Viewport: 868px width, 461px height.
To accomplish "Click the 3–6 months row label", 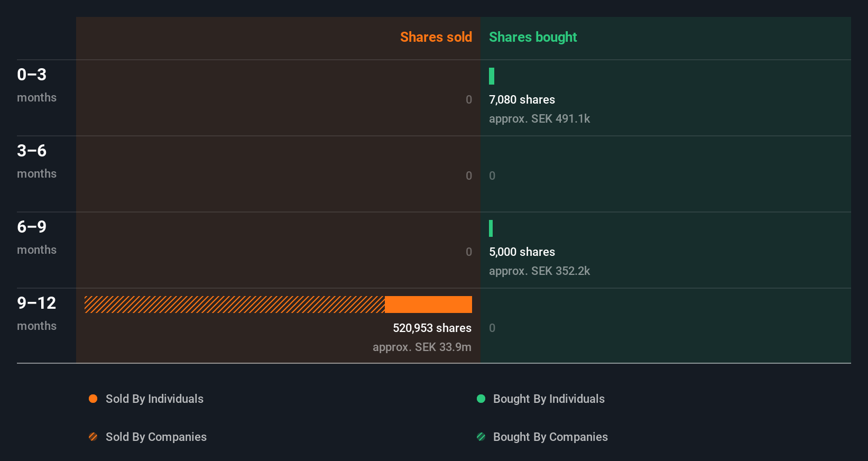I will pos(36,161).
